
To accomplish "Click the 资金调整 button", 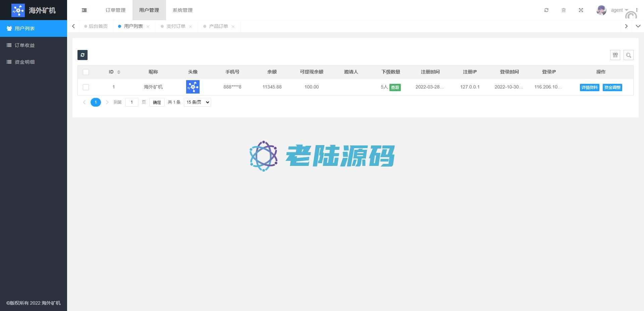I will [x=612, y=87].
